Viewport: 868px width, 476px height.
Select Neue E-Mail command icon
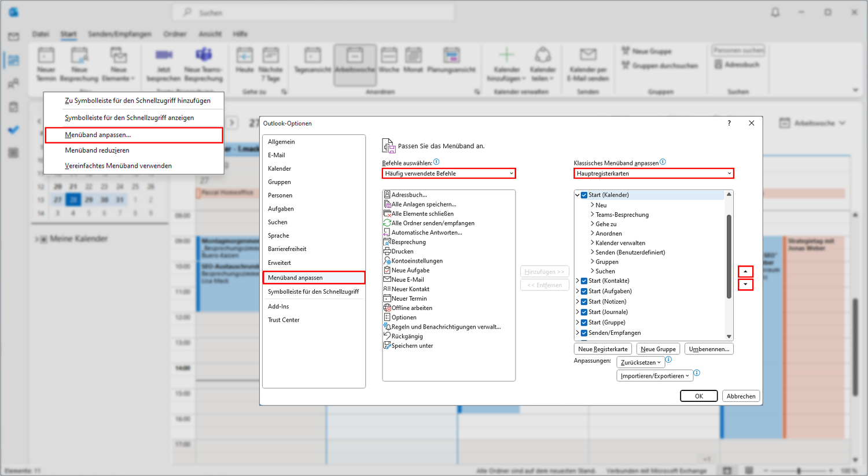(387, 279)
